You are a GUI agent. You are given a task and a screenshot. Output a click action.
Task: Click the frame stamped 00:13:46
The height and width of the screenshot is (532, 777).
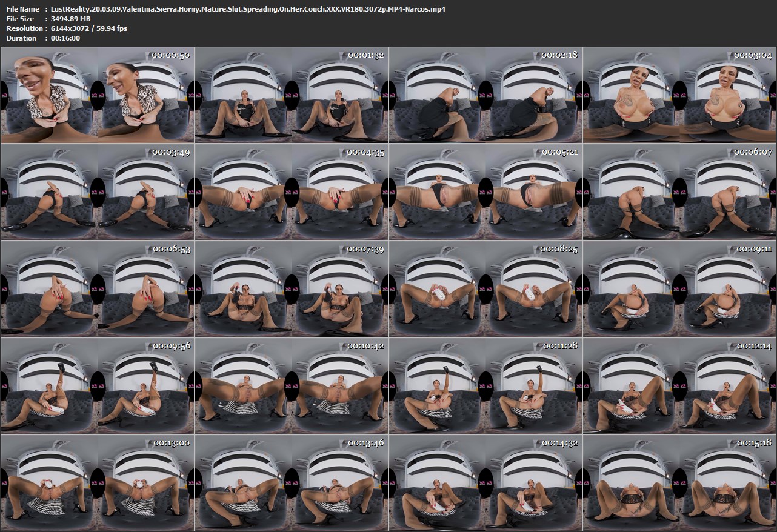(292, 482)
